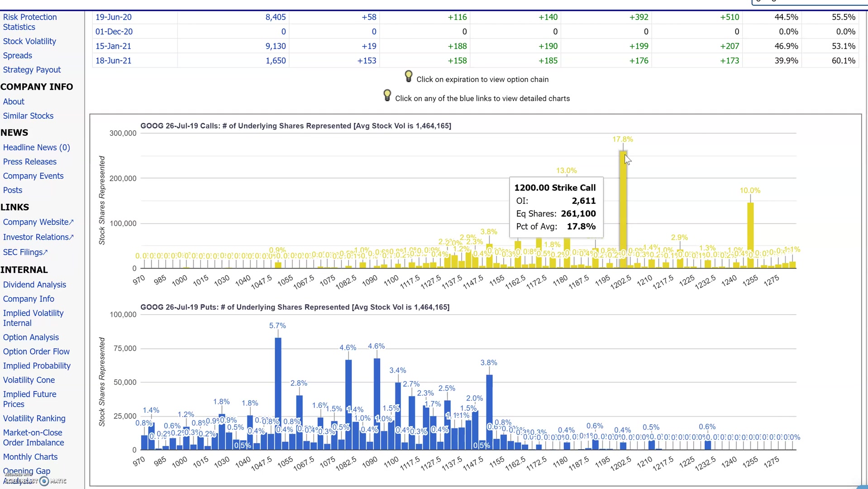
Task: Open the 19-Jun-20 expiration option chain
Action: pyautogui.click(x=113, y=17)
